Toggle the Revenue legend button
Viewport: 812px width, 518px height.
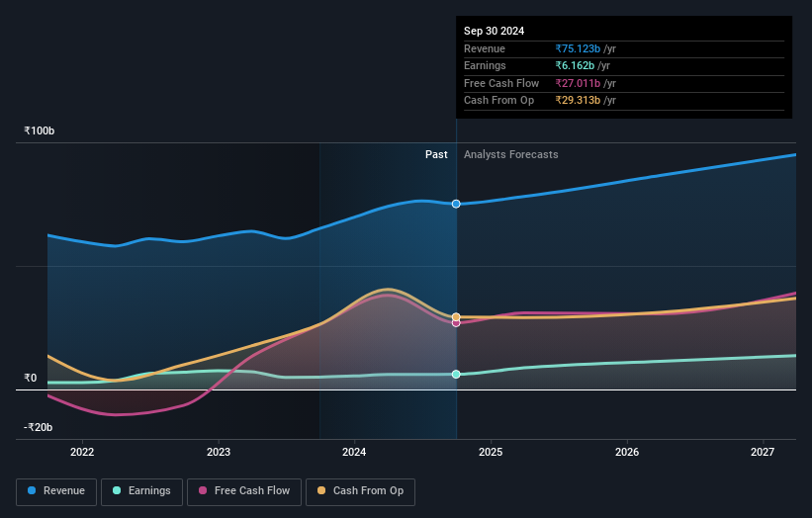pyautogui.click(x=56, y=491)
